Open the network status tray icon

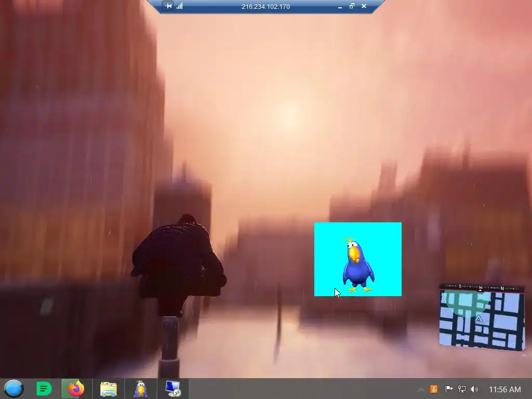click(x=462, y=389)
